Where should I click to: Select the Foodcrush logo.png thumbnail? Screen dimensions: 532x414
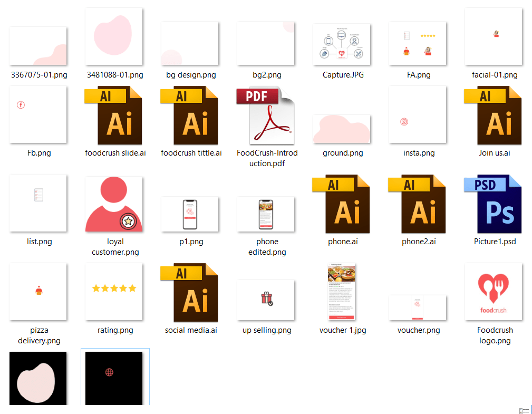[x=493, y=292]
